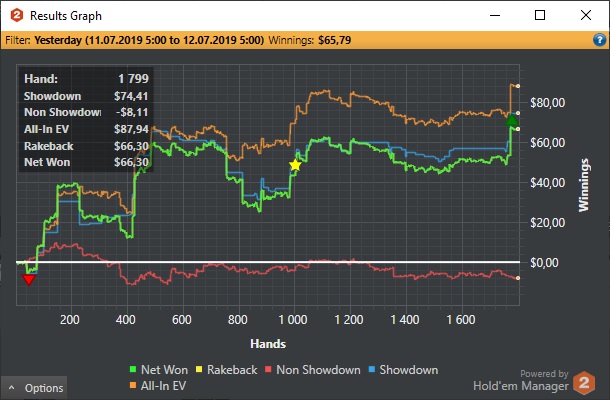Click the Net Won line end point
The height and width of the screenshot is (400, 610).
[x=518, y=129]
